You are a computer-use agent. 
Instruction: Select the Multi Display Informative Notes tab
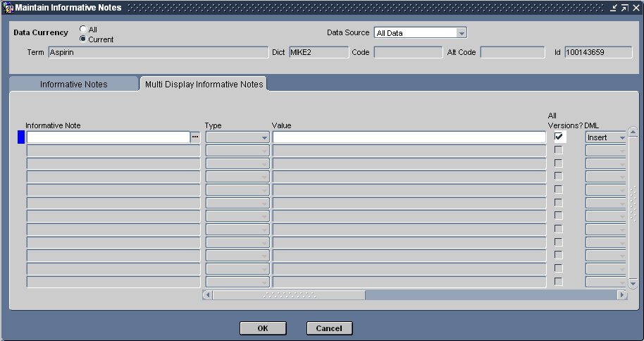tap(204, 85)
